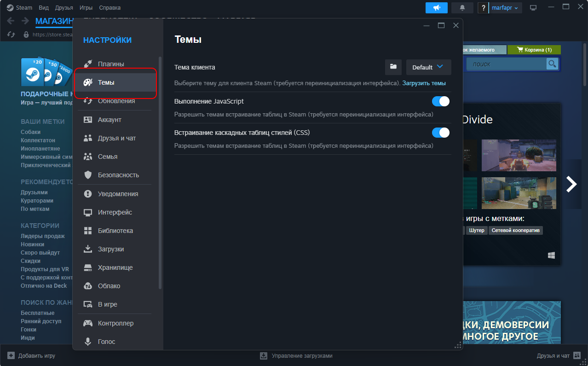Open Корзина (1) cart button
Screen dimensions: 588x366
(x=534, y=50)
